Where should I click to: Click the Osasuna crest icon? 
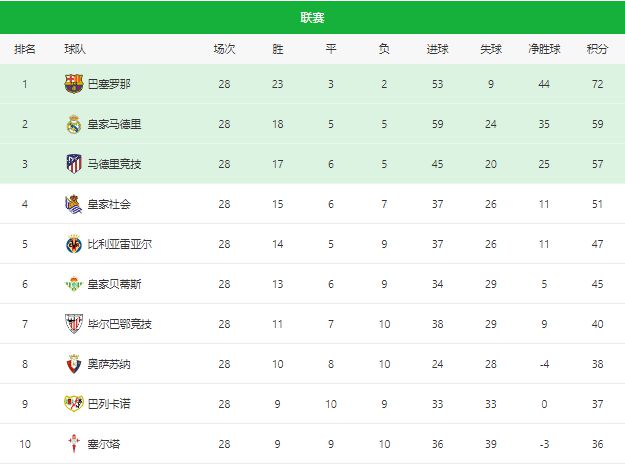click(73, 364)
